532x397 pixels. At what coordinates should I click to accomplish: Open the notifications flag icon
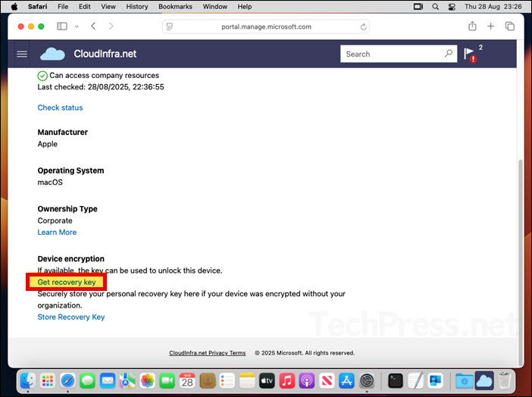[x=470, y=55]
